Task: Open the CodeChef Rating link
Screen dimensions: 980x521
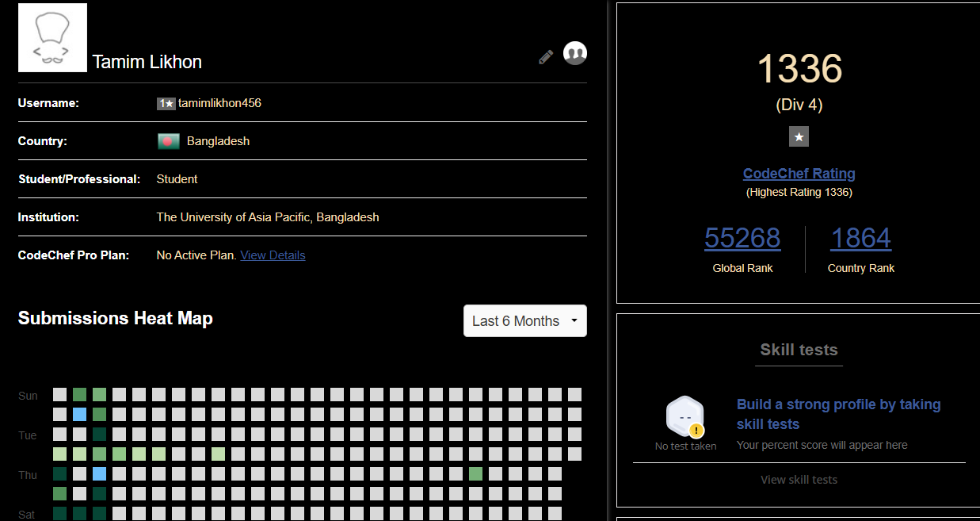Action: [x=799, y=174]
